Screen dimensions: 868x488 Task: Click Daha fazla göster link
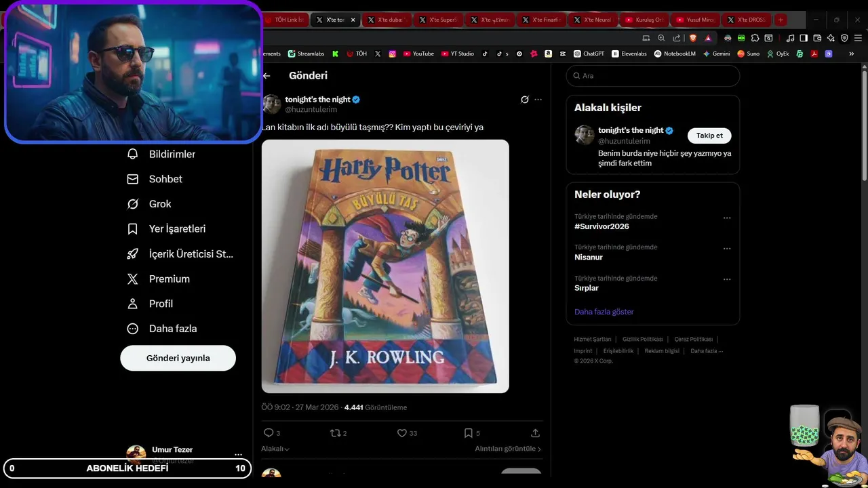604,312
